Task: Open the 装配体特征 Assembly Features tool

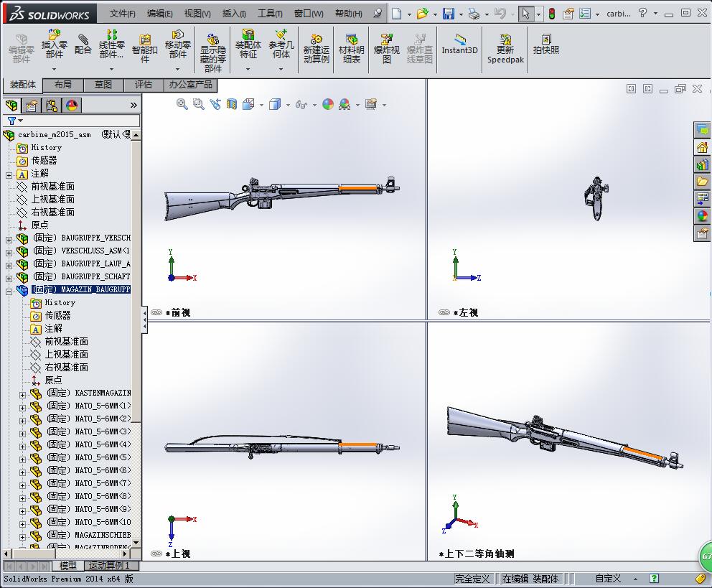Action: pyautogui.click(x=248, y=44)
